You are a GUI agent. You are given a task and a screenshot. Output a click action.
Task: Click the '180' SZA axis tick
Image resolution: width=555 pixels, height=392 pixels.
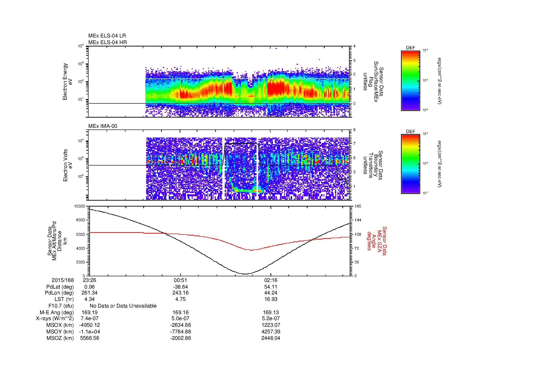(x=358, y=206)
